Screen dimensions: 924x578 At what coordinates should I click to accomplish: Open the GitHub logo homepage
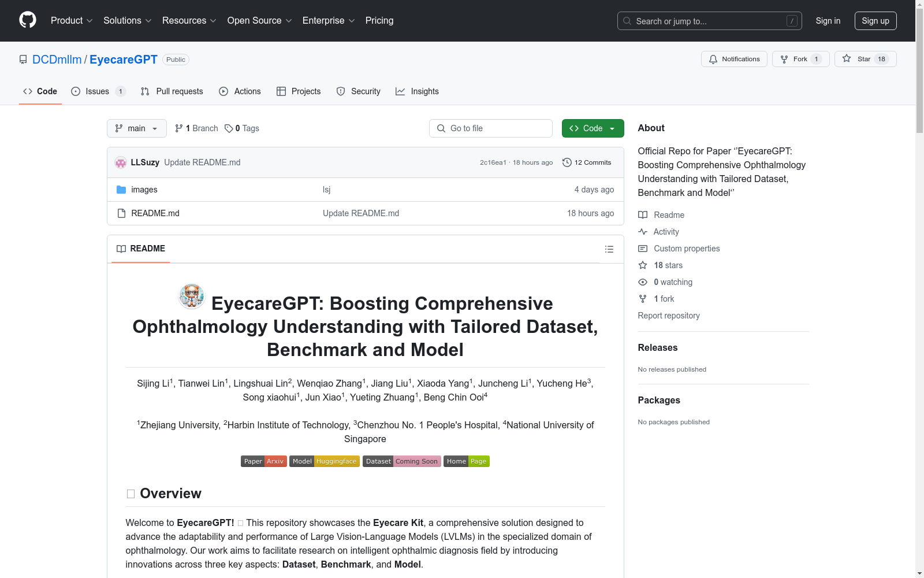click(28, 20)
